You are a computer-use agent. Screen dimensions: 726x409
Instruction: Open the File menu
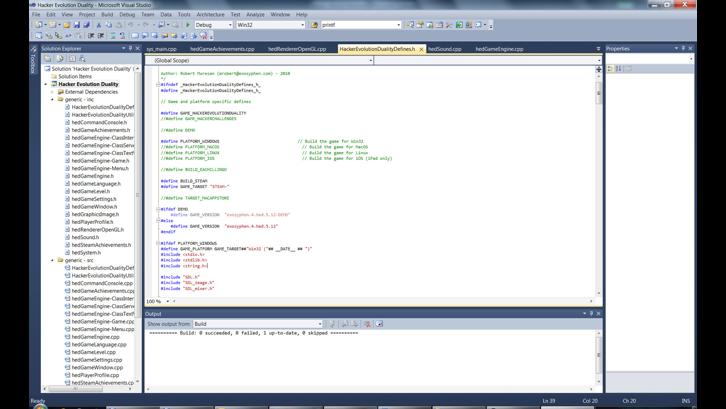[x=36, y=14]
